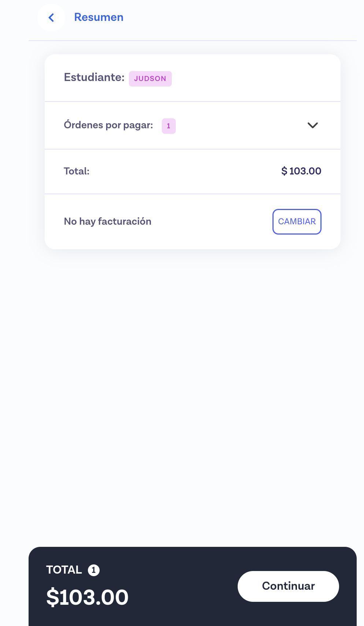Click the No hay facturación text
The width and height of the screenshot is (364, 626).
[108, 221]
